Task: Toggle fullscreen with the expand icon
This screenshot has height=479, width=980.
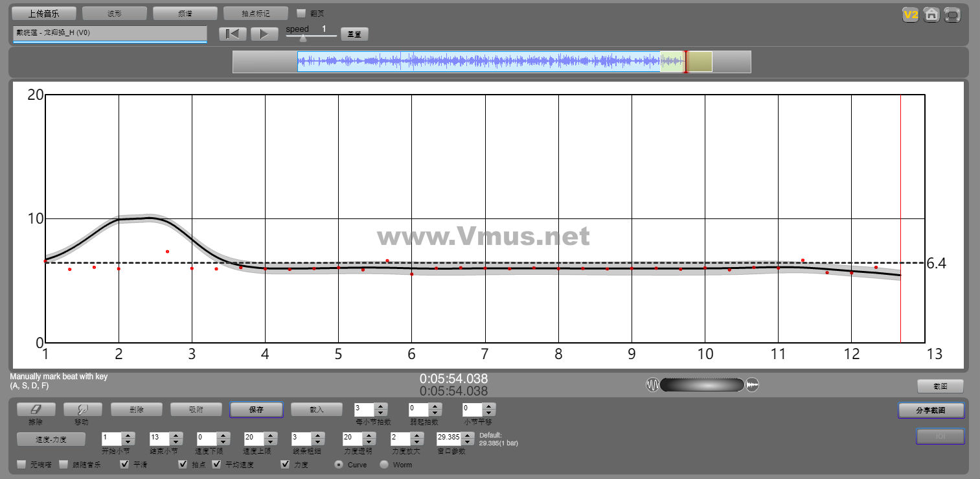Action: pyautogui.click(x=952, y=14)
